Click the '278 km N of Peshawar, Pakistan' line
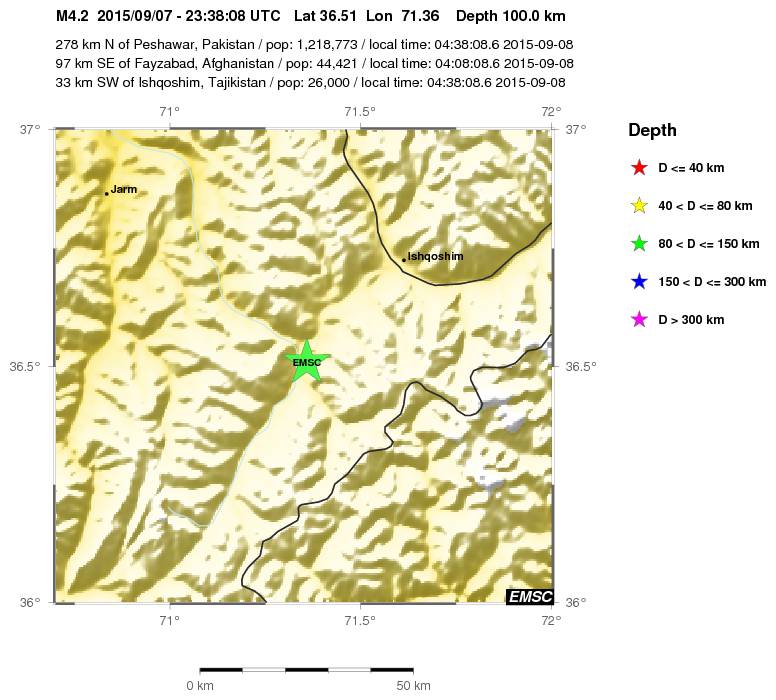Image resolution: width=776 pixels, height=700 pixels. tap(314, 45)
